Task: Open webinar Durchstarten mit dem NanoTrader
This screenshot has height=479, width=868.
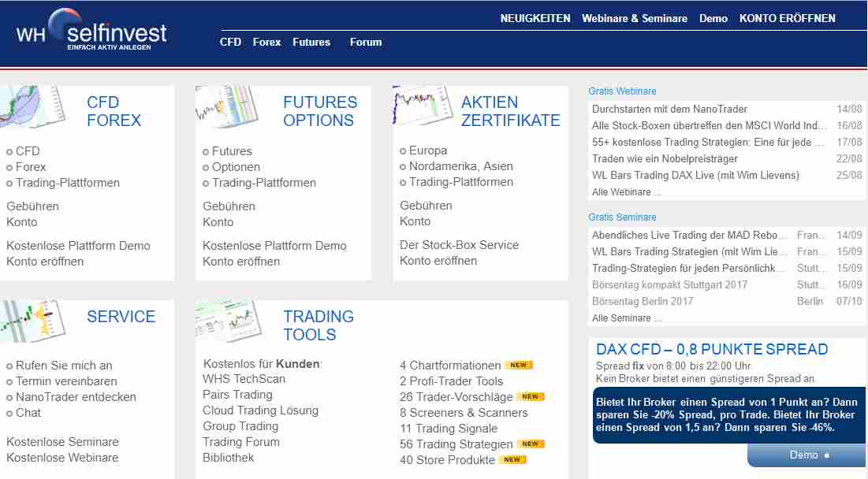Action: tap(669, 109)
